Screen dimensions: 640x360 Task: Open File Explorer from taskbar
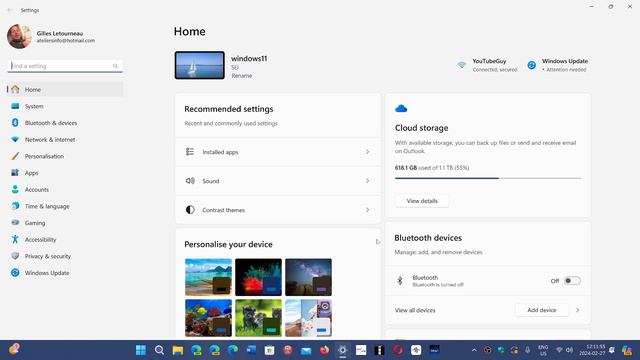tap(178, 350)
